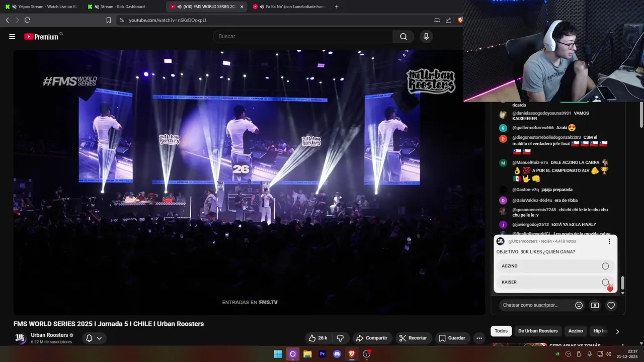Open the Urban Roosters channel avatar
The image size is (644, 362).
tap(20, 338)
